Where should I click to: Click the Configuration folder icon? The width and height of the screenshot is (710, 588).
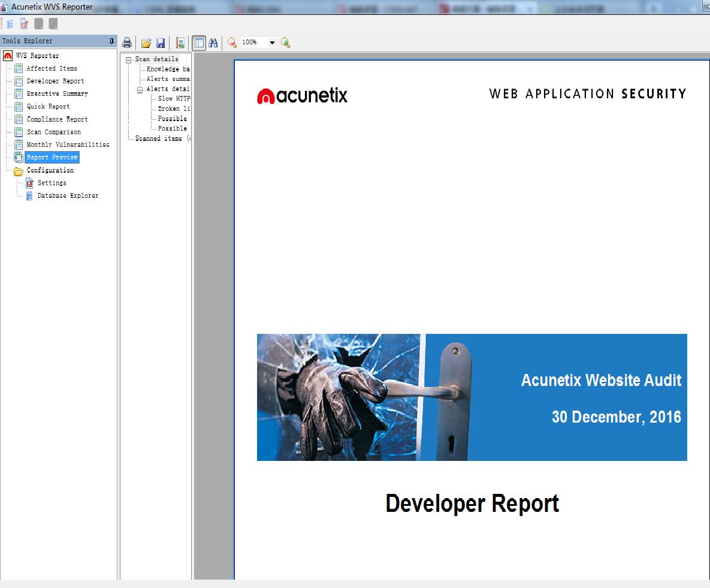click(x=19, y=171)
